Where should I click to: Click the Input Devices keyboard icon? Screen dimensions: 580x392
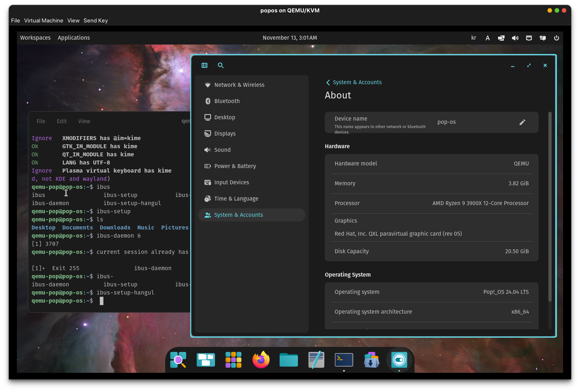coord(207,182)
